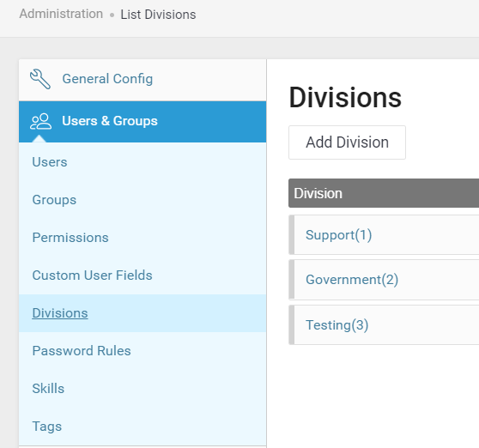Open the Support(1) division

click(338, 235)
